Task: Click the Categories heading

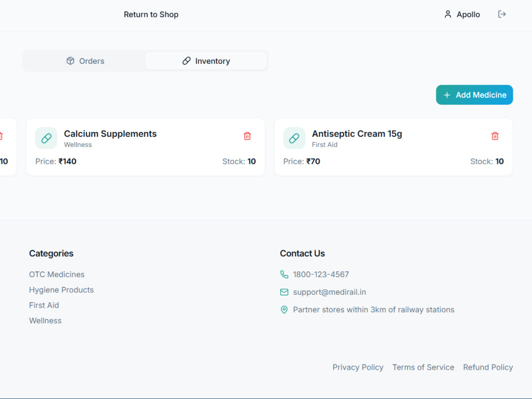Action: click(x=51, y=253)
